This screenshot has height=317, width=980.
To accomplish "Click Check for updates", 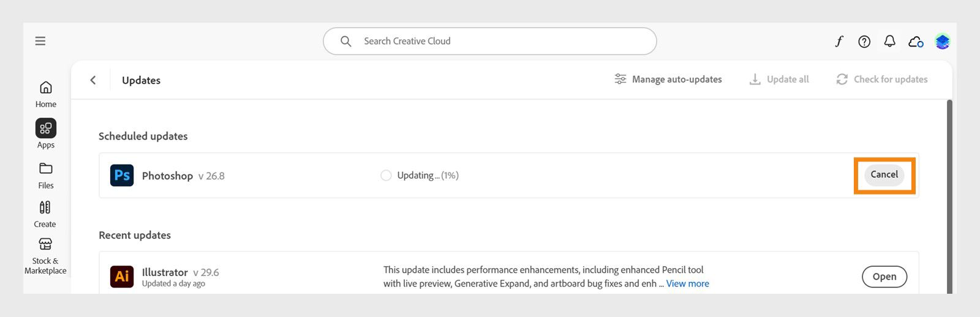I will (x=882, y=80).
